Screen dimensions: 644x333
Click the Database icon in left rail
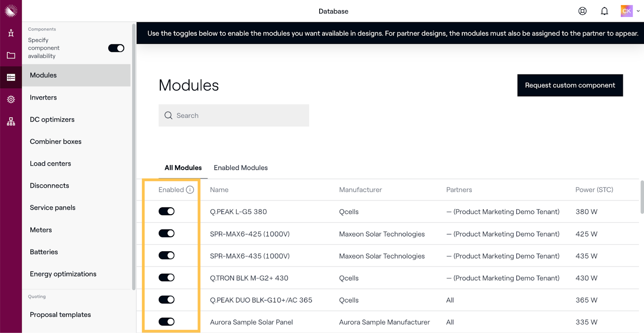tap(11, 77)
